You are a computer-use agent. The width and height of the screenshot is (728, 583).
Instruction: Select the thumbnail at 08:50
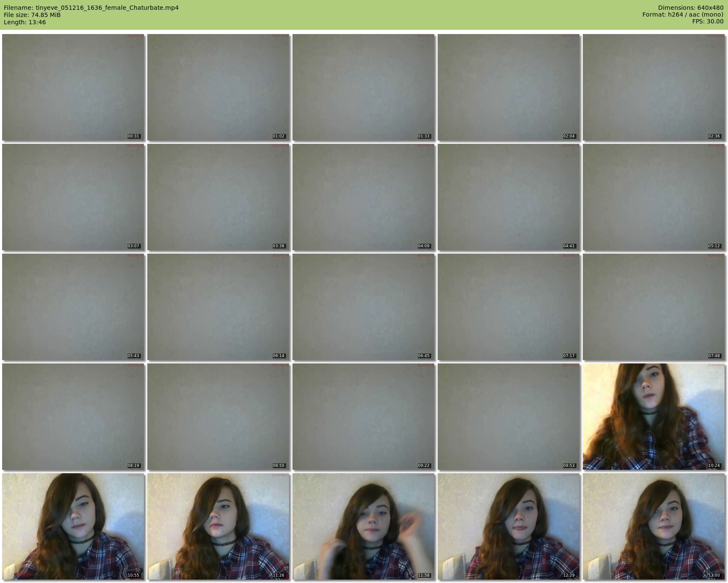click(x=218, y=417)
